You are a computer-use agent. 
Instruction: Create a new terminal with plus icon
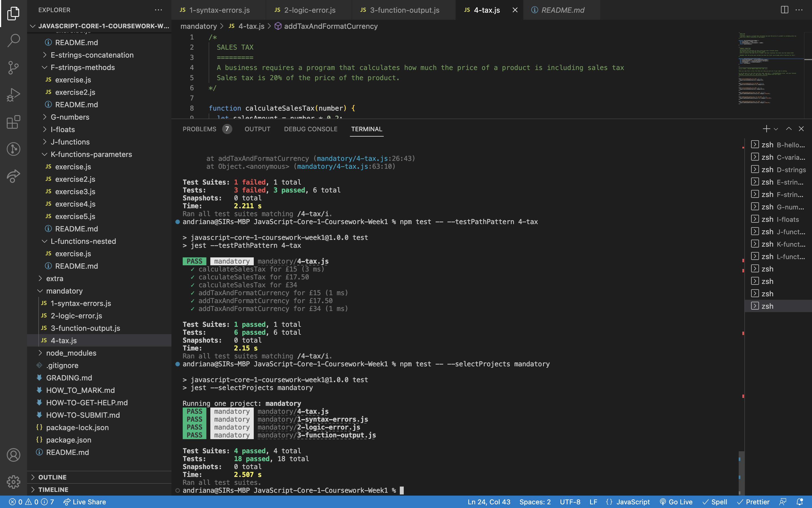click(x=766, y=129)
